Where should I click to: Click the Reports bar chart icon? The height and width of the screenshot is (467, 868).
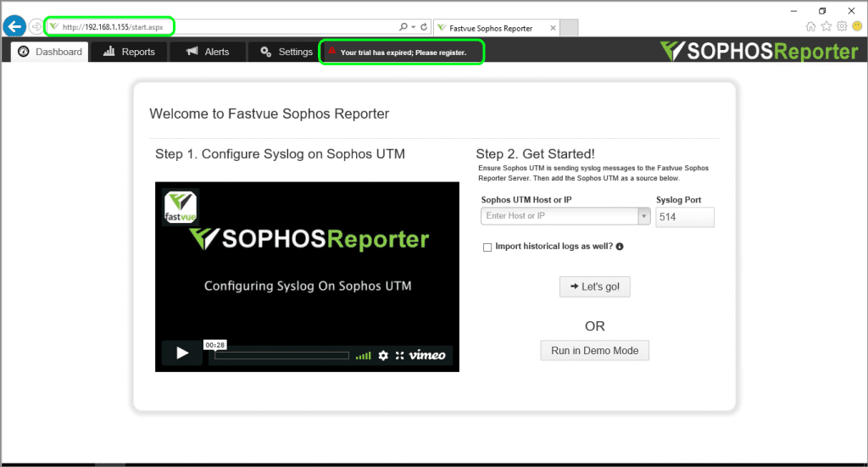click(x=109, y=51)
